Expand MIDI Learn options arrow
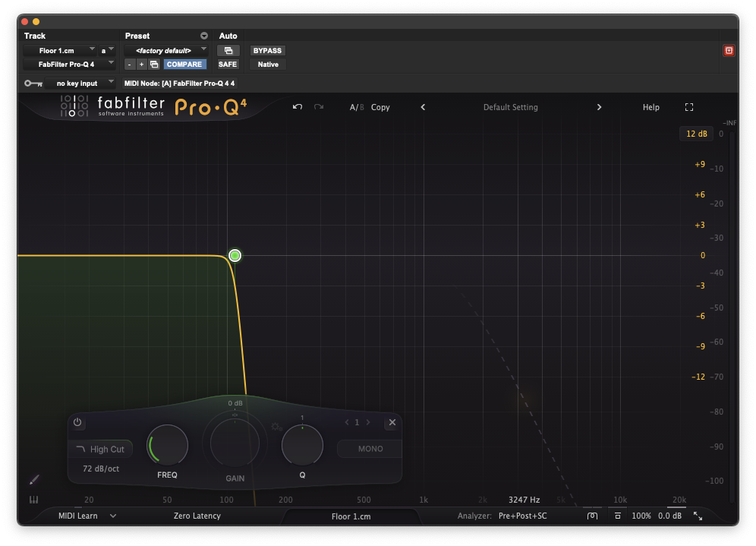This screenshot has height=546, width=756. point(113,516)
